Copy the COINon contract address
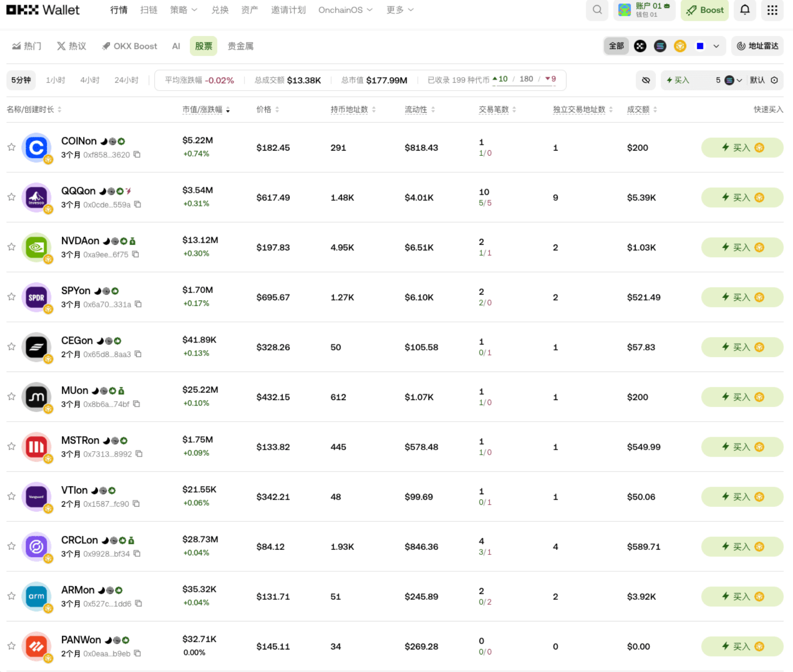Viewport: 793px width, 672px height. [137, 155]
